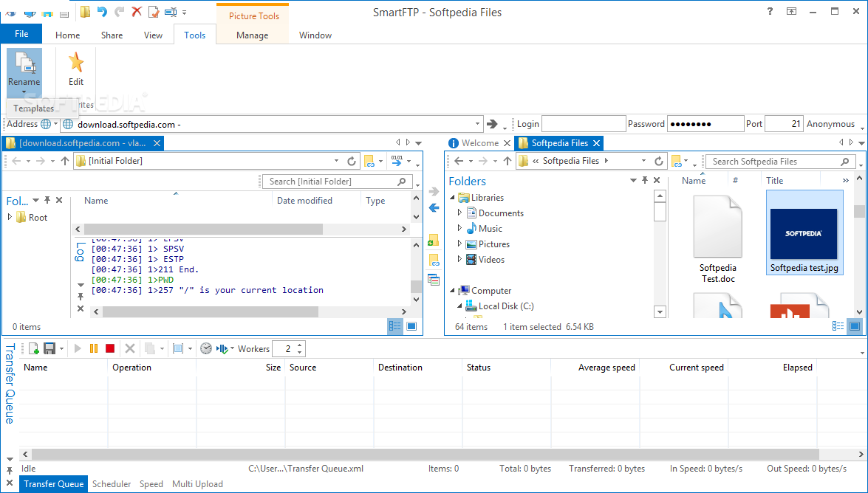868x493 pixels.
Task: Switch to the Speed bottom tab
Action: click(x=151, y=483)
